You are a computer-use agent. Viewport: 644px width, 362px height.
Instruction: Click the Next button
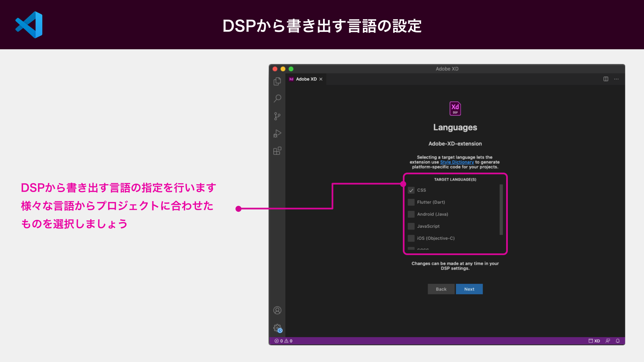469,289
